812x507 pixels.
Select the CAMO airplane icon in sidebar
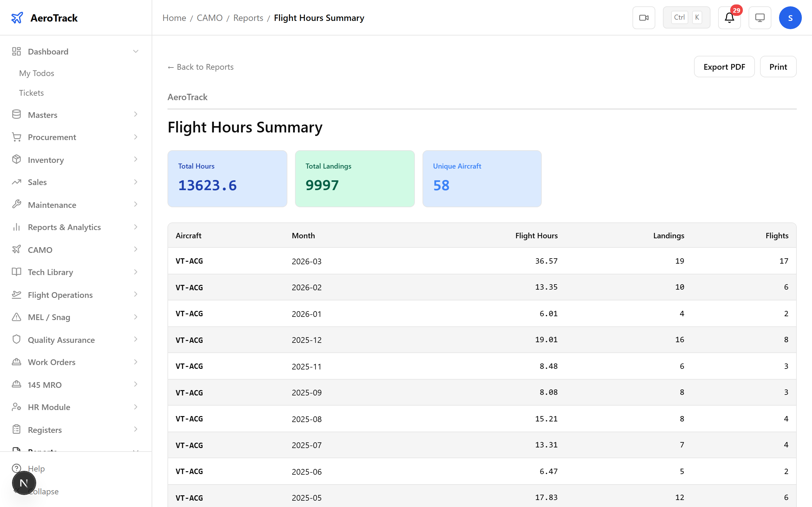tap(16, 249)
